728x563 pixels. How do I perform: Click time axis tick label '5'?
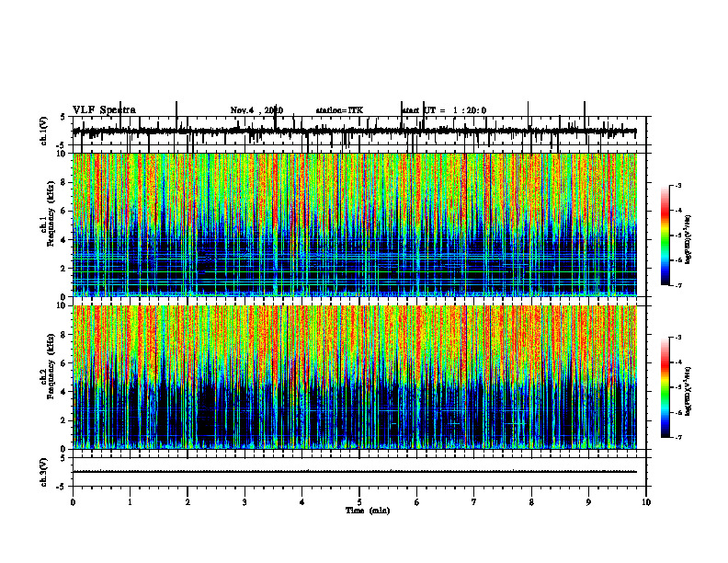[359, 502]
